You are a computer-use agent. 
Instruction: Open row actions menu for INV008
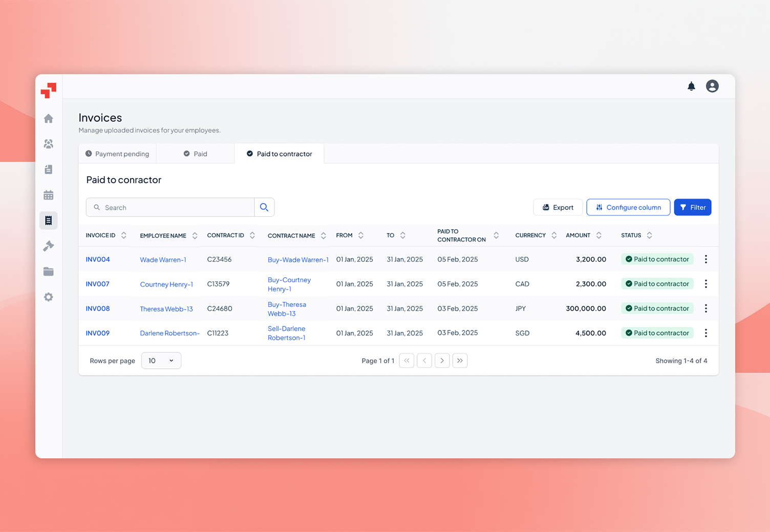coord(706,308)
